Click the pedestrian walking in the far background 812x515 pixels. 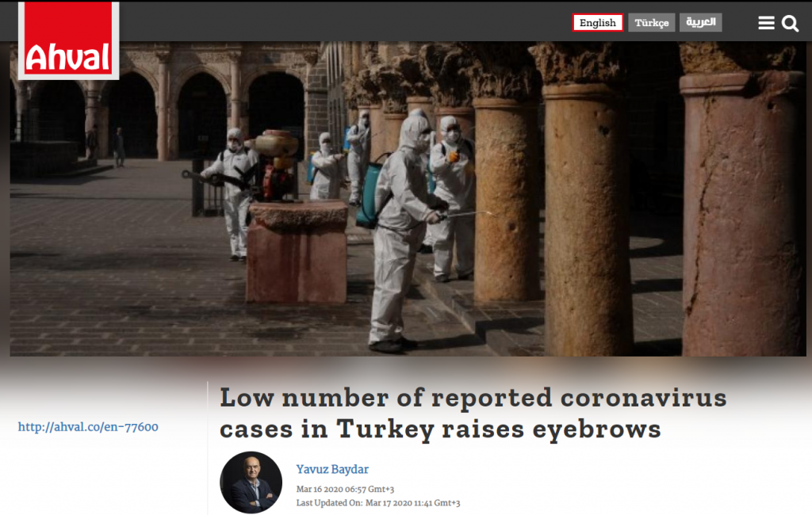pos(119,147)
